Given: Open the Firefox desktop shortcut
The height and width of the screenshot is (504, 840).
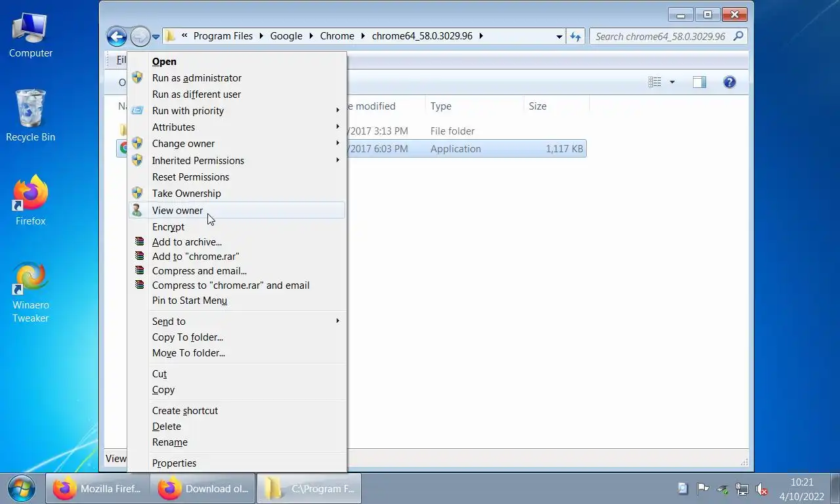Looking at the screenshot, I should [30, 200].
